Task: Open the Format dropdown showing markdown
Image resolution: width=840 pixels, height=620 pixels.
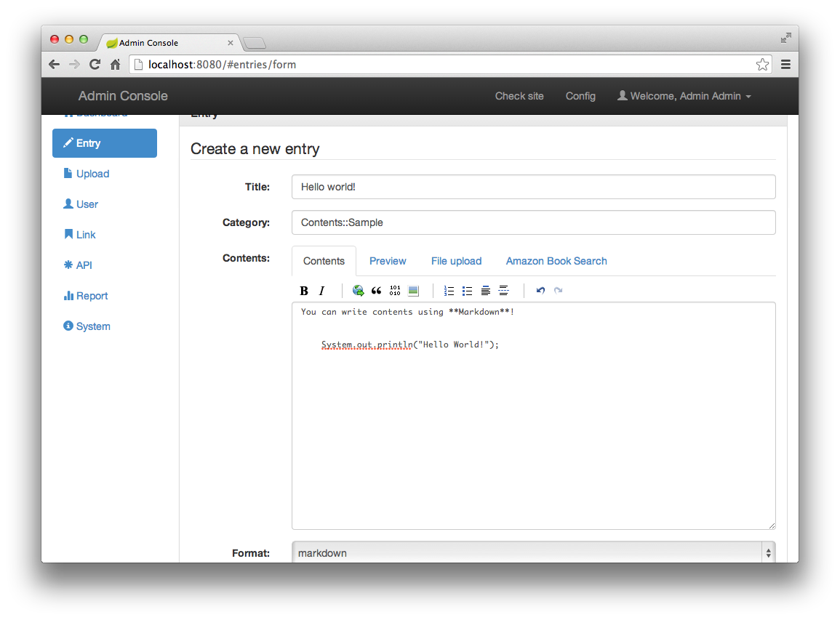Action: [x=534, y=552]
